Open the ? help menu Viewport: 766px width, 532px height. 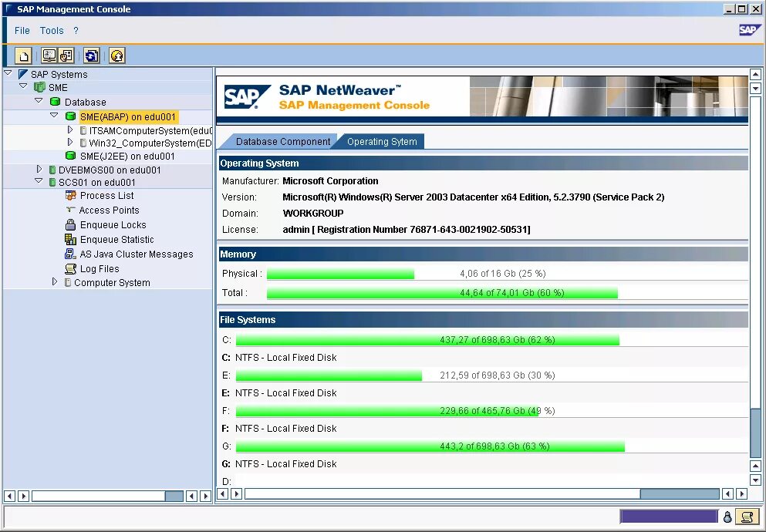[76, 30]
